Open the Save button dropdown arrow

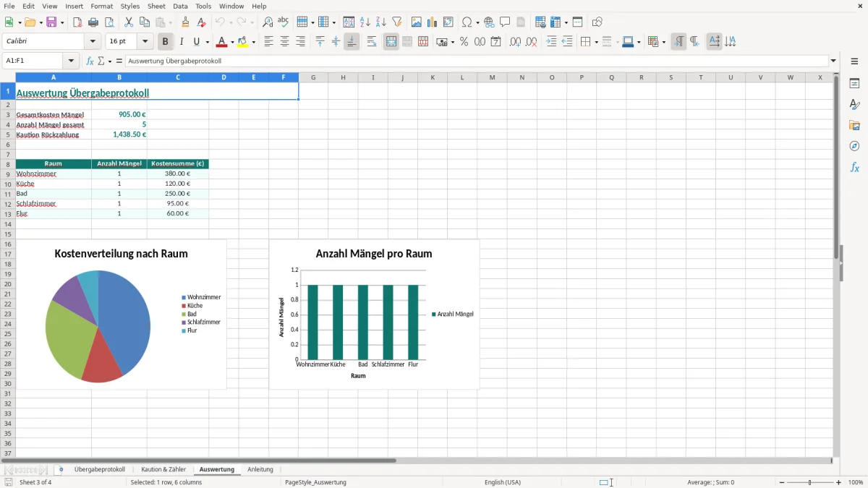pos(62,22)
